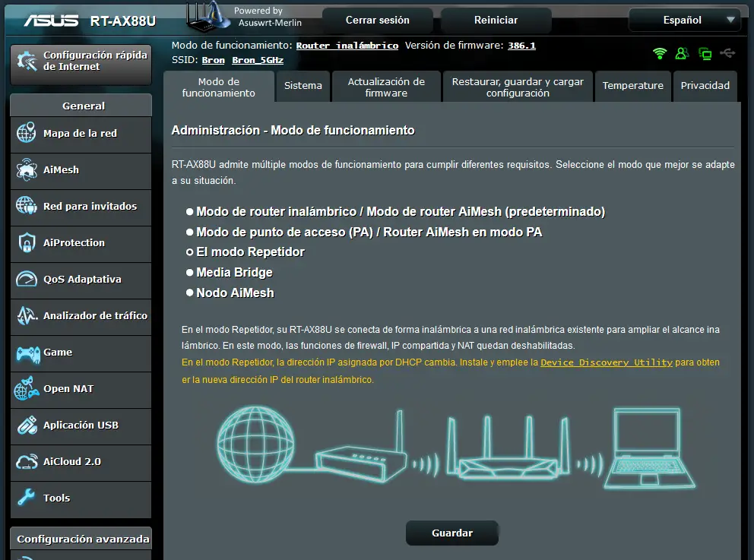Viewport: 754px width, 560px height.
Task: Click the green WiFi status icon
Action: pos(660,53)
